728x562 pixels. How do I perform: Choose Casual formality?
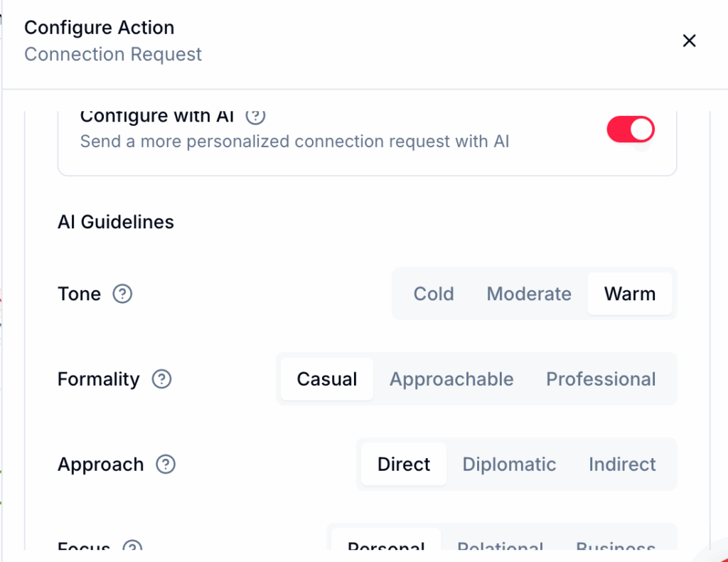click(326, 379)
